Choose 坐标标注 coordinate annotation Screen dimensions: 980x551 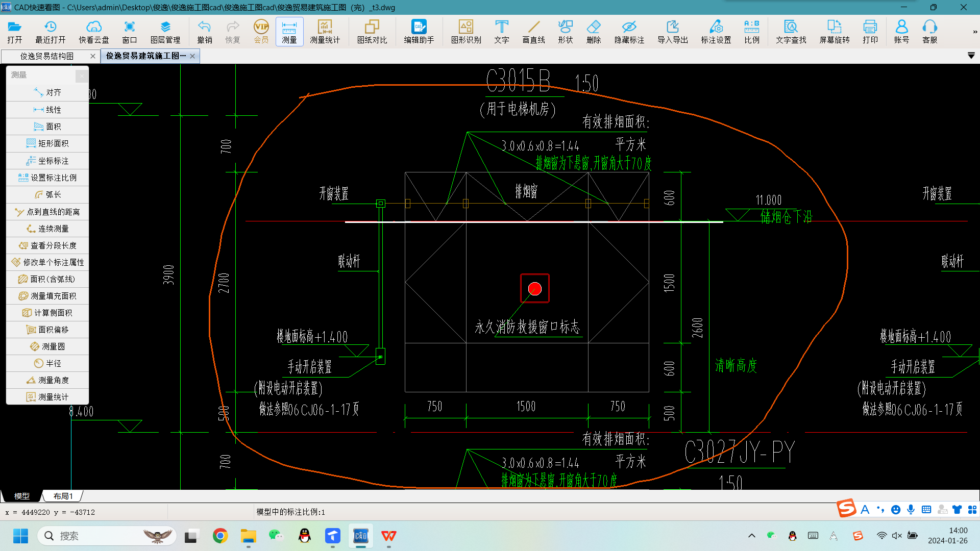pyautogui.click(x=47, y=161)
